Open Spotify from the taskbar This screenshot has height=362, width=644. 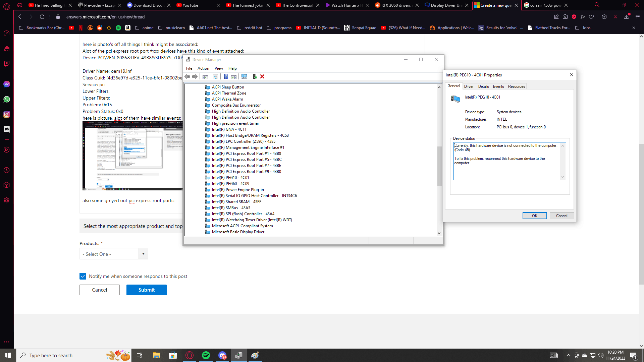[206, 355]
